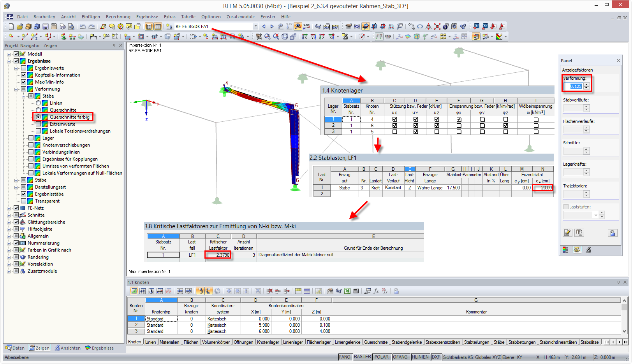Click the next table arrow icon

[x=188, y=291]
